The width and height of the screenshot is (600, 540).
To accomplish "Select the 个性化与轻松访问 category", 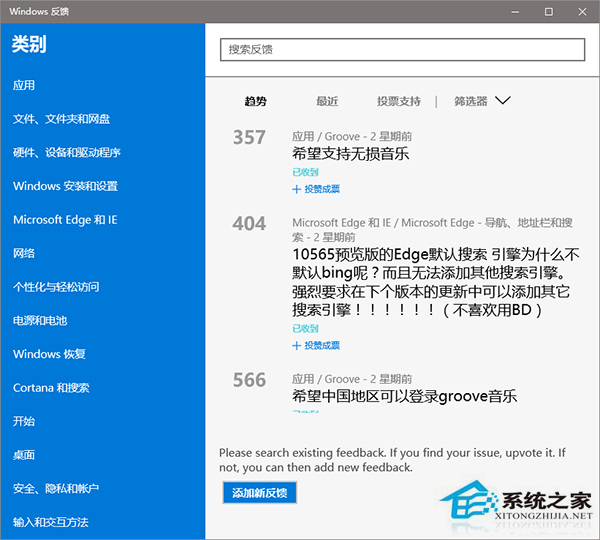I will click(x=56, y=287).
